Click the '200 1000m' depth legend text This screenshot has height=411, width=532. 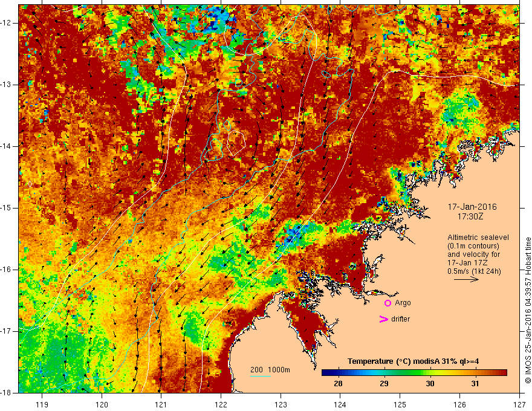270,370
